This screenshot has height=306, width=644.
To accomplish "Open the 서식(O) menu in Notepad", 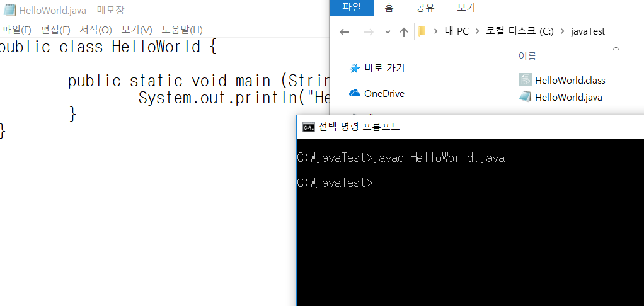I will pyautogui.click(x=96, y=30).
